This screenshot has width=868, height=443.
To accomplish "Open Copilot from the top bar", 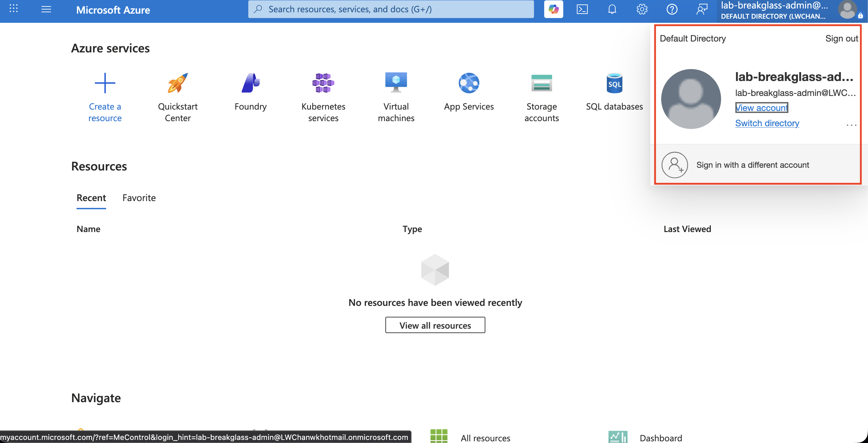I will (x=553, y=9).
